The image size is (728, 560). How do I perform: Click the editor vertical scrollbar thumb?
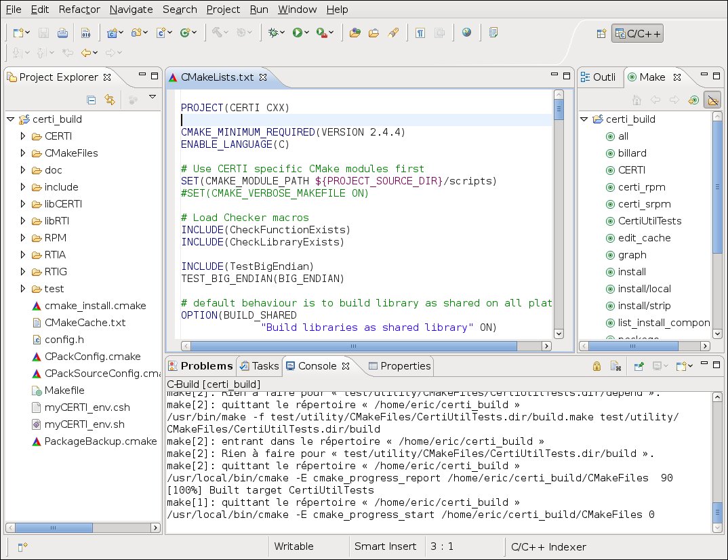click(x=559, y=109)
